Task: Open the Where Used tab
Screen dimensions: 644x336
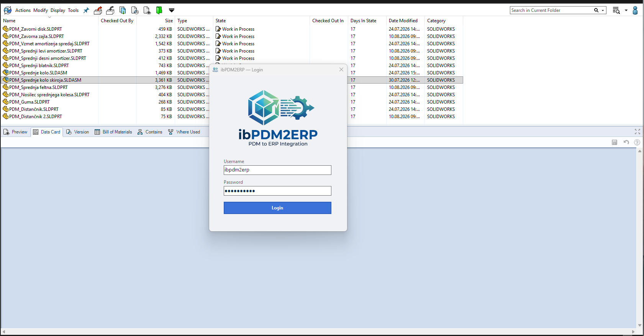Action: (184, 132)
